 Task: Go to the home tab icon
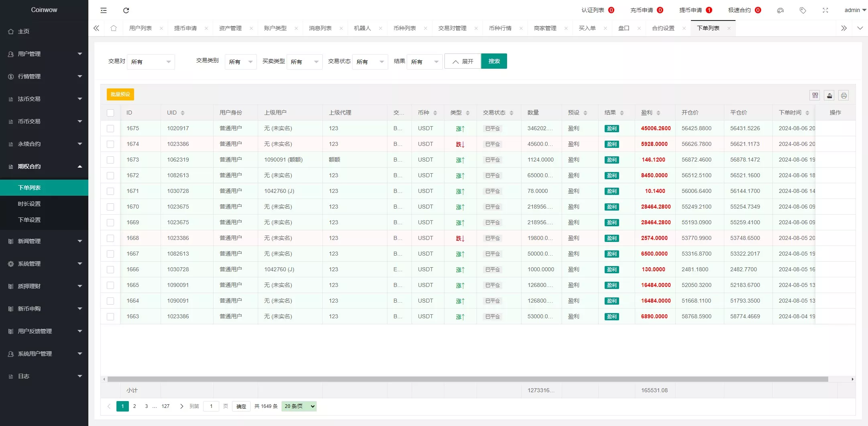pyautogui.click(x=114, y=28)
